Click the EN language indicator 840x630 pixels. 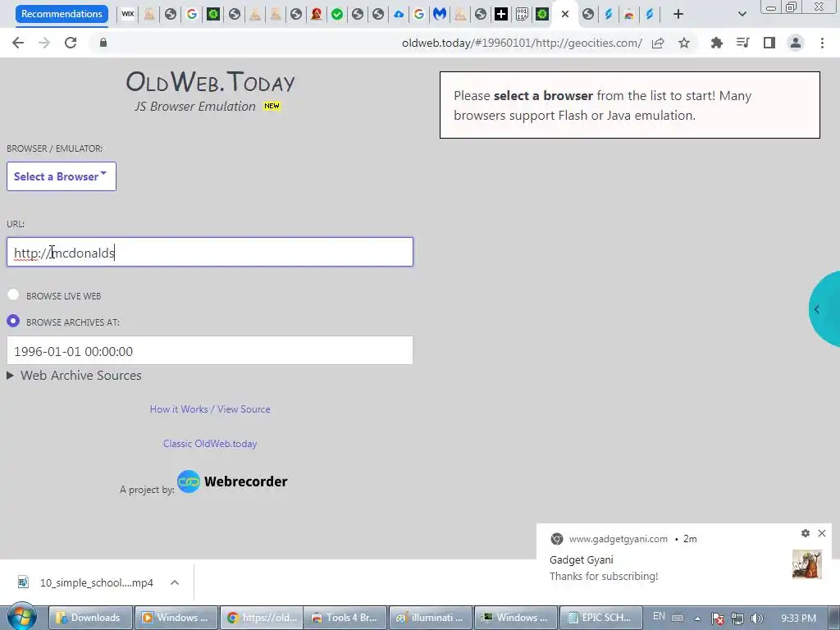tap(659, 616)
